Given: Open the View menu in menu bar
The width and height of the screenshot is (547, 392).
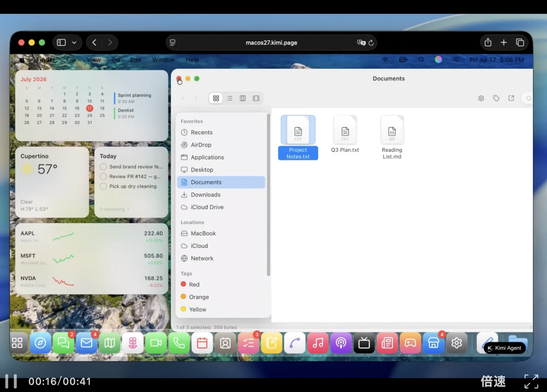Looking at the screenshot, I should pos(94,60).
